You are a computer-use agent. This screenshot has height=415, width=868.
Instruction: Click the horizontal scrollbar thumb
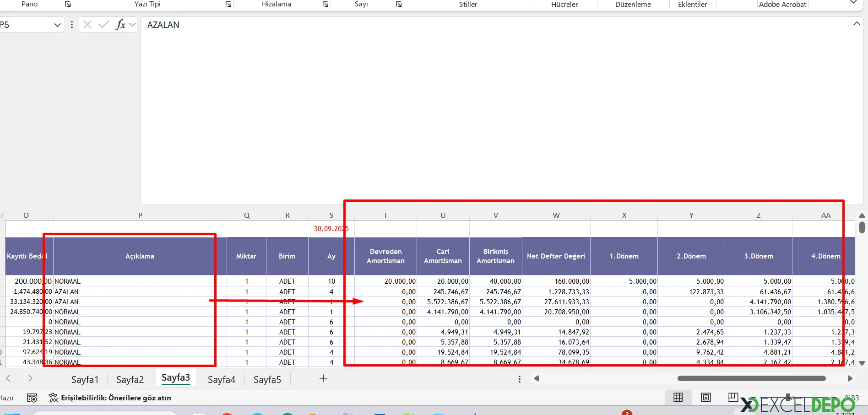click(x=751, y=378)
